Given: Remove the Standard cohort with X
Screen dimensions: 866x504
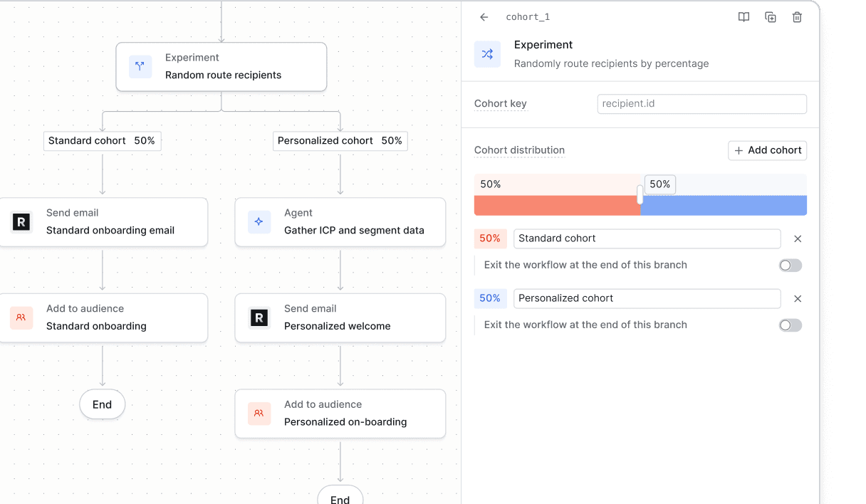Looking at the screenshot, I should coord(798,239).
